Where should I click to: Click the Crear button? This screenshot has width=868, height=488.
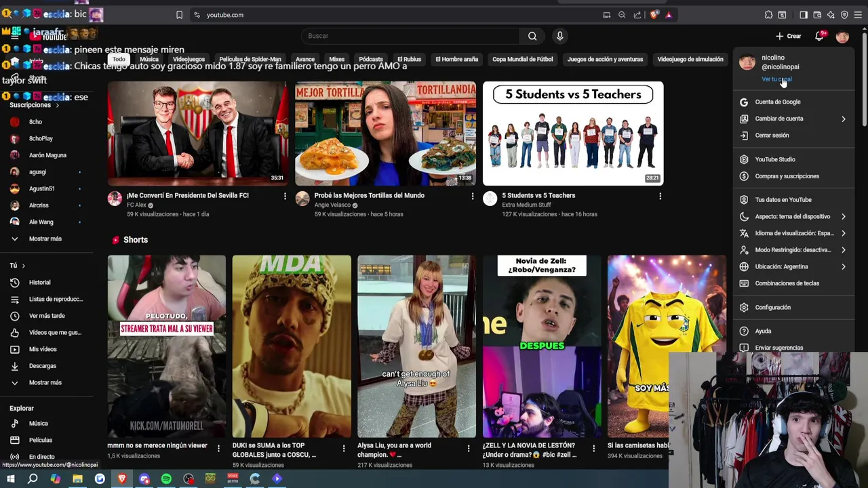point(789,36)
